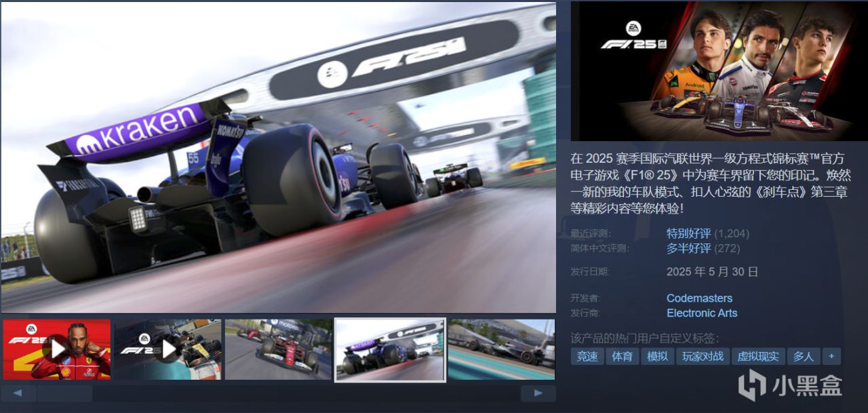This screenshot has height=413, width=868.
Task: Click the game description paragraph
Action: coord(709,183)
